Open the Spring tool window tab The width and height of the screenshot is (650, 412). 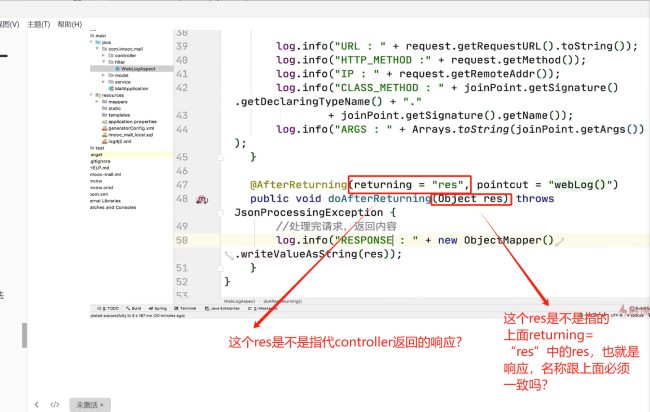tap(158, 308)
